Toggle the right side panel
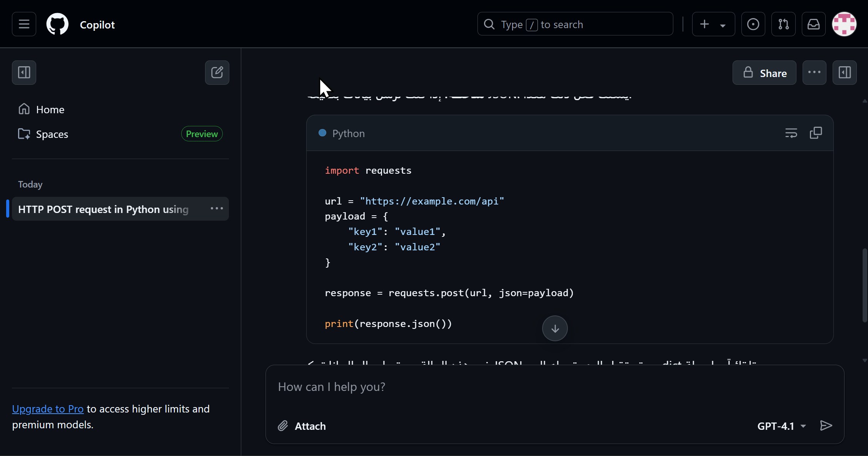Image resolution: width=868 pixels, height=456 pixels. point(845,72)
